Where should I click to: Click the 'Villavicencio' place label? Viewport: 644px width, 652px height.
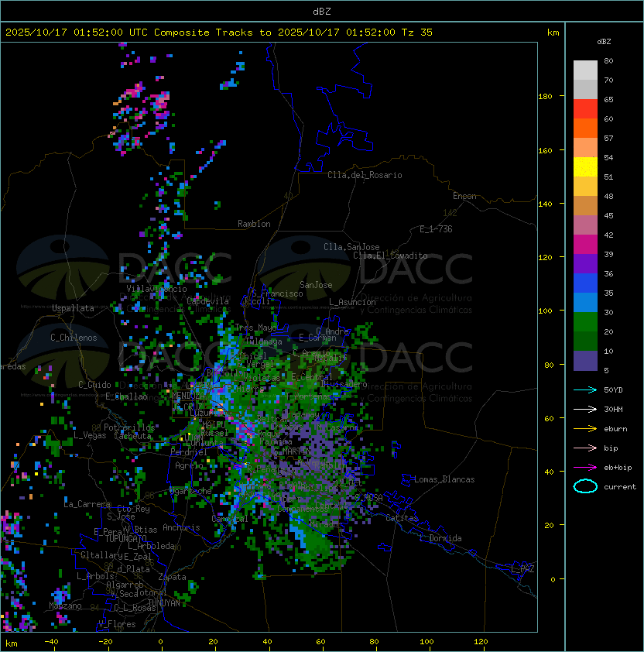tap(156, 289)
